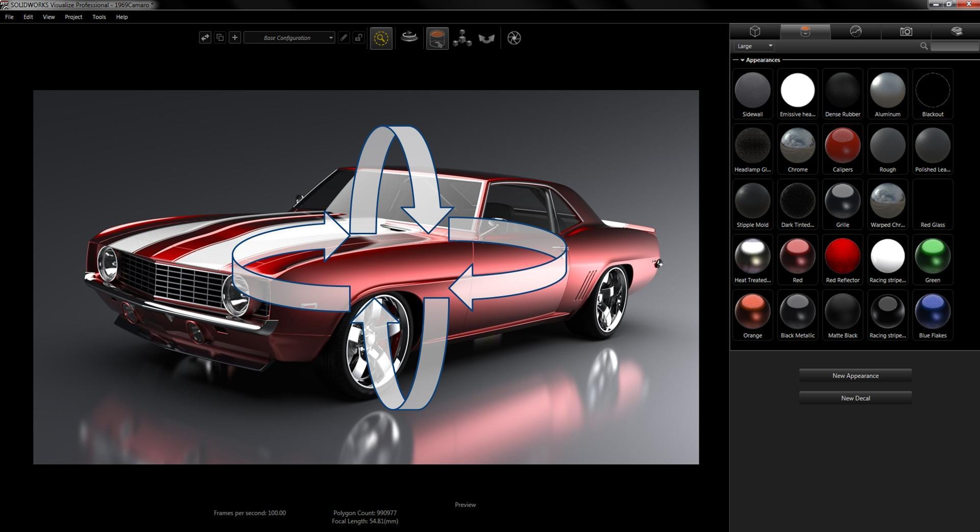Select the Emissive headlight appearance
The height and width of the screenshot is (532, 980).
pyautogui.click(x=797, y=94)
